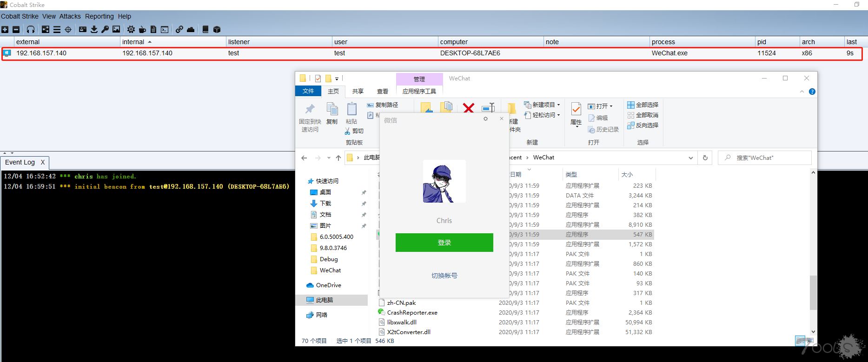Open Listeners via headphones icon

pyautogui.click(x=31, y=29)
